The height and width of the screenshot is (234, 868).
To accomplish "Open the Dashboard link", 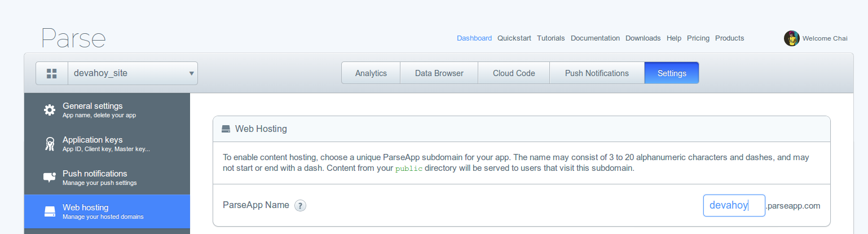I will click(474, 38).
